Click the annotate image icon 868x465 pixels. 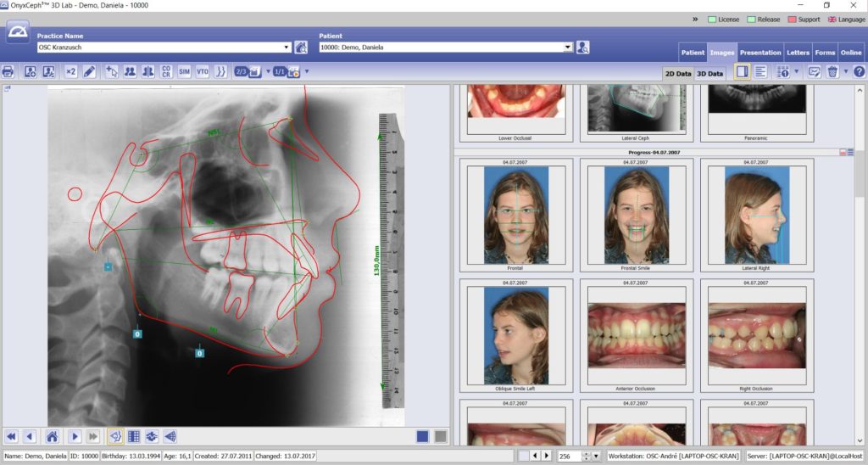814,71
